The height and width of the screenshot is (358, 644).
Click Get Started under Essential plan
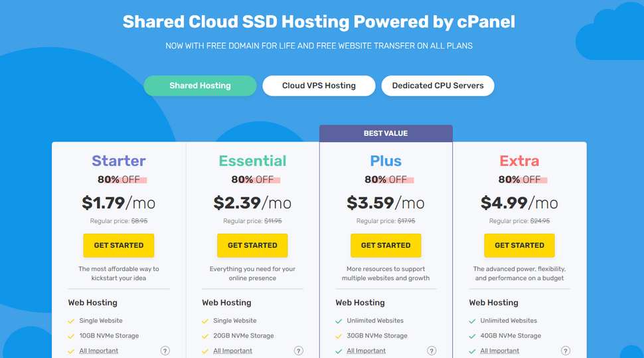(252, 245)
